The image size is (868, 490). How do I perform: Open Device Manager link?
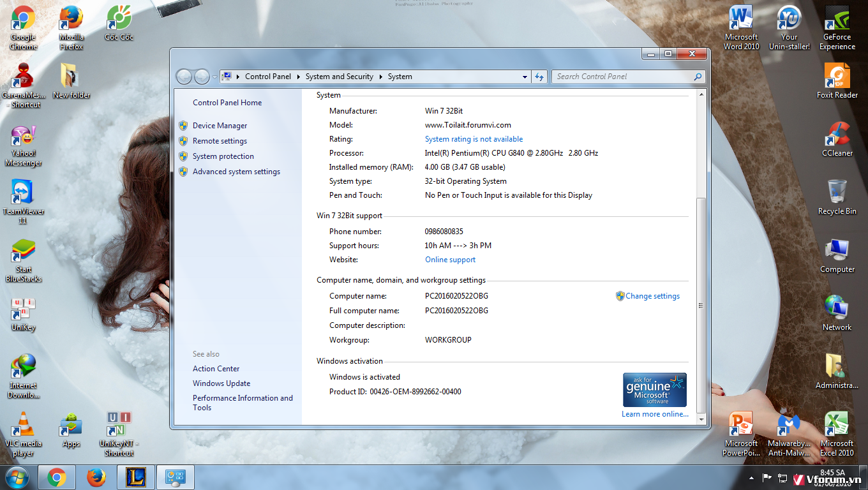(x=220, y=126)
